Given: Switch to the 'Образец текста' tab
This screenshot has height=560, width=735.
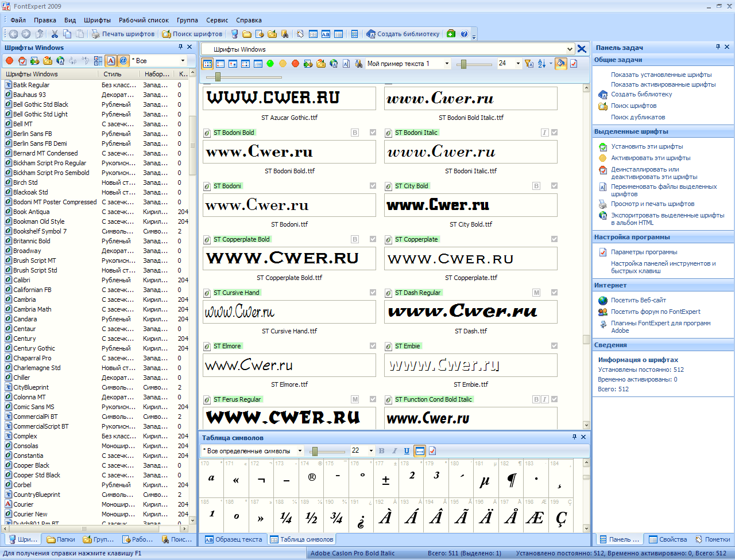Looking at the screenshot, I should 233,539.
